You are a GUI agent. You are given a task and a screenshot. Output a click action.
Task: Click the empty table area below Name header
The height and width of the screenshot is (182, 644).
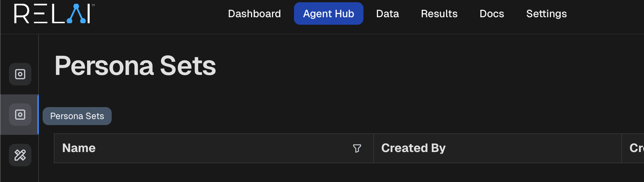213,172
